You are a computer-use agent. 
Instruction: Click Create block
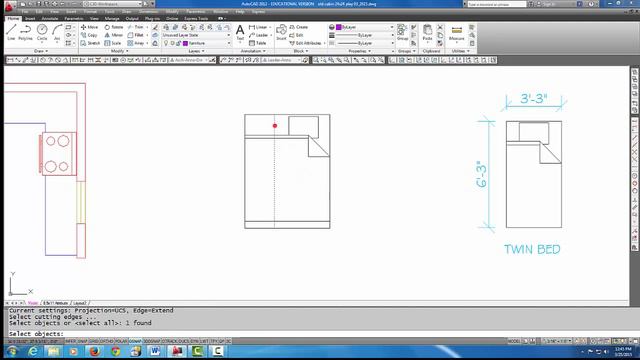pos(298,27)
